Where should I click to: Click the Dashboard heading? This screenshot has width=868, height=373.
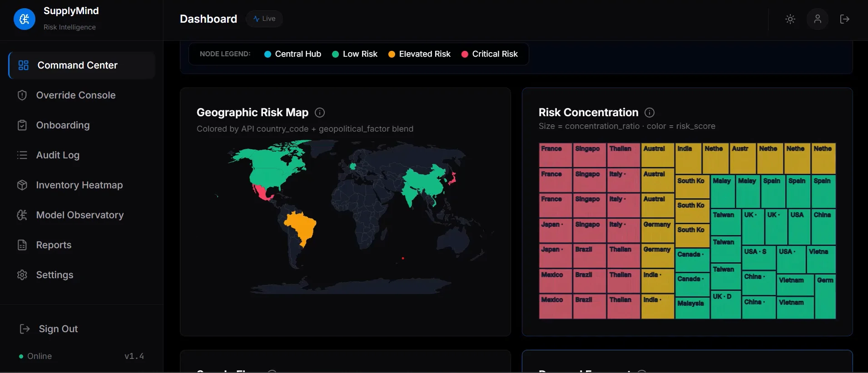coord(208,19)
